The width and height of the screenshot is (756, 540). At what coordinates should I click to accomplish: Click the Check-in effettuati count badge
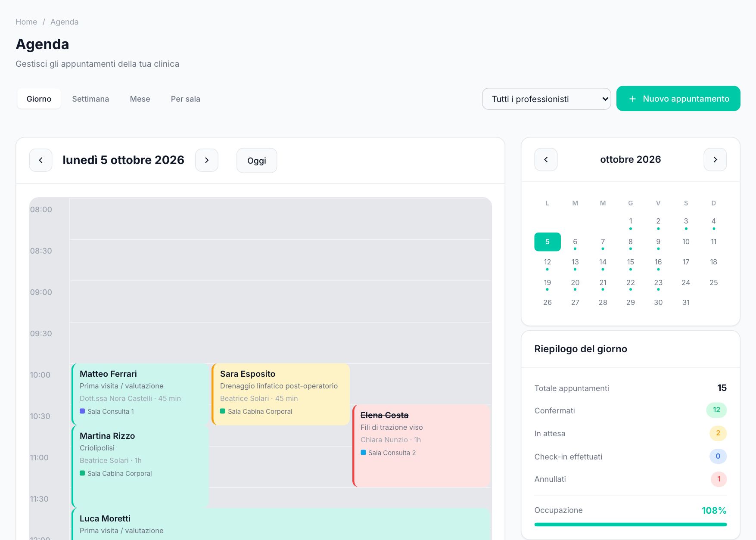[718, 456]
